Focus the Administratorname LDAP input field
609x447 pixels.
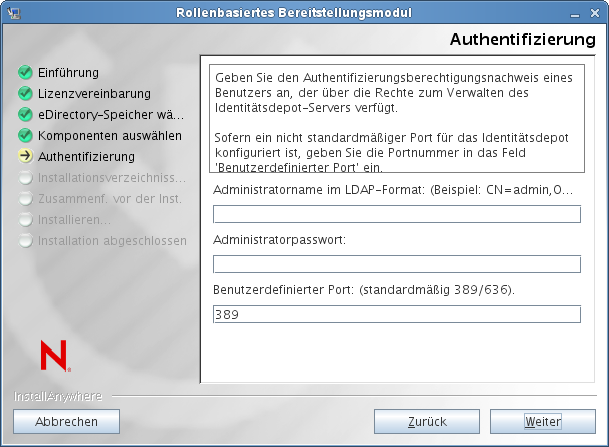click(x=397, y=214)
